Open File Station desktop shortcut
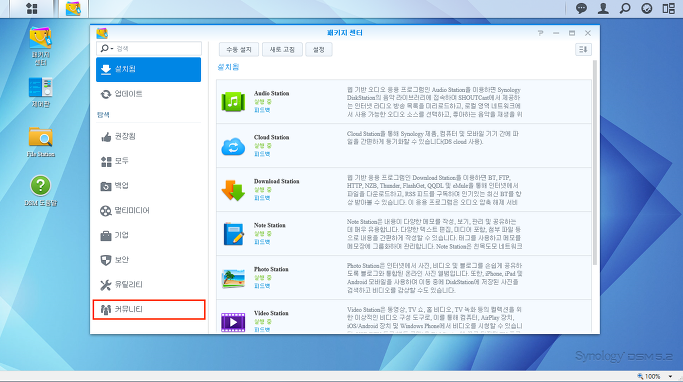Screen dimensions: 683x382 pyautogui.click(x=41, y=142)
